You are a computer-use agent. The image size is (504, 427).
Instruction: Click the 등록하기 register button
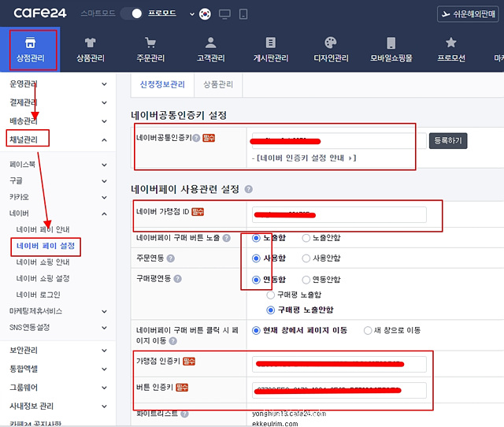coord(448,141)
